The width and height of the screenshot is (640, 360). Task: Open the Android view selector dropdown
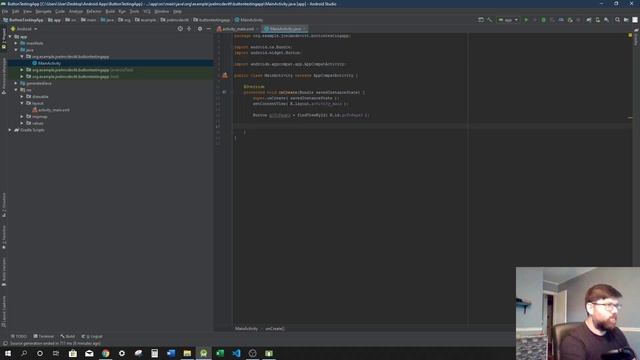(24, 29)
